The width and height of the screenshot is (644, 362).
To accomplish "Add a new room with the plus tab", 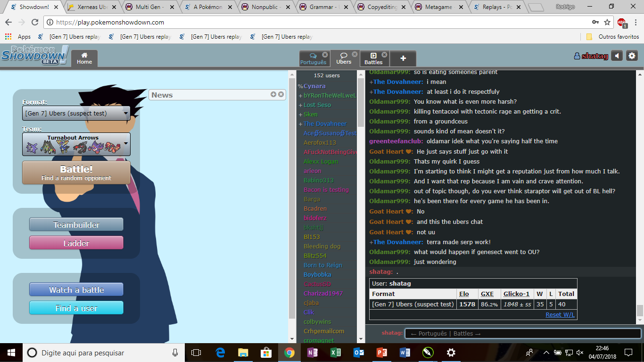I will (403, 58).
